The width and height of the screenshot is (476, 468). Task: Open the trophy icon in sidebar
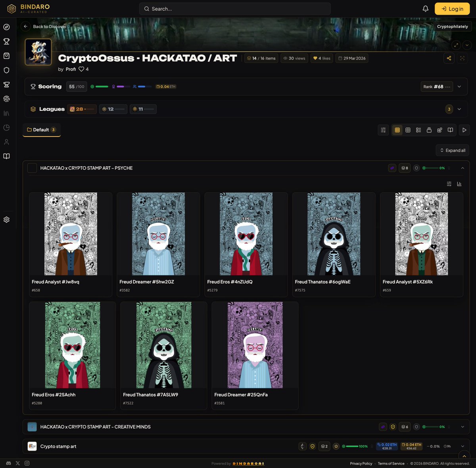coord(6,41)
